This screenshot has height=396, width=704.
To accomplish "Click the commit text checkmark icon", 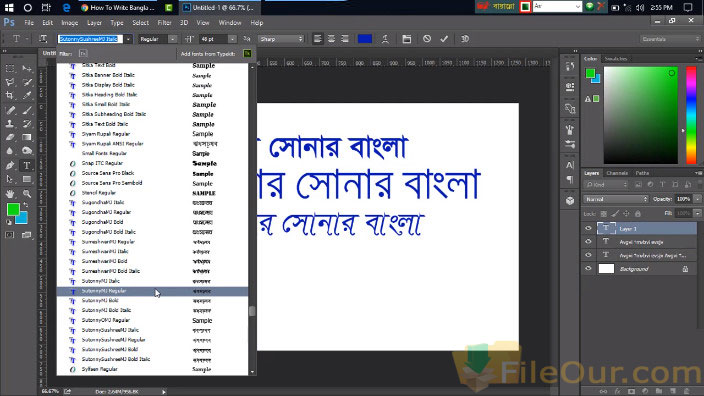I will click(444, 39).
